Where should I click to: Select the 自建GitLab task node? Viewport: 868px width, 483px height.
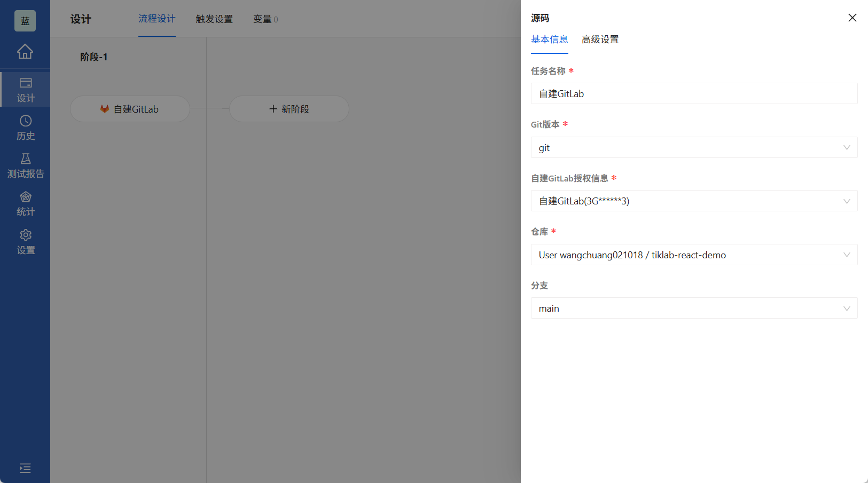(130, 109)
